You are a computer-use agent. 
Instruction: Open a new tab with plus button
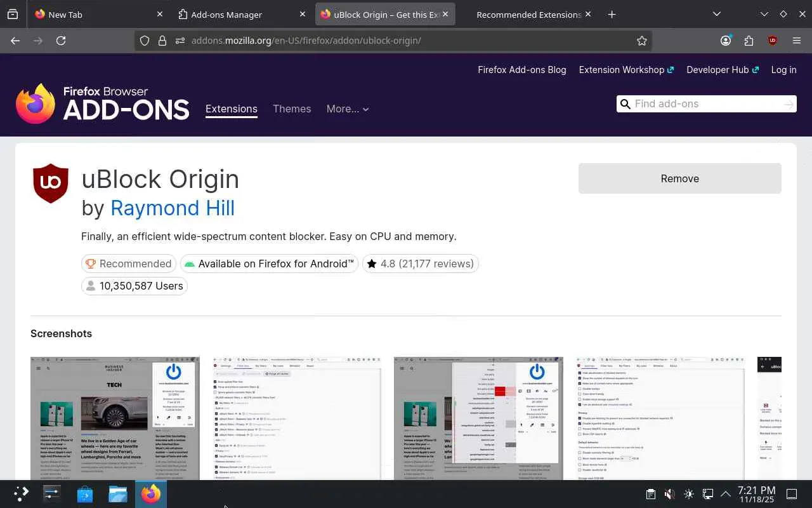coord(612,14)
